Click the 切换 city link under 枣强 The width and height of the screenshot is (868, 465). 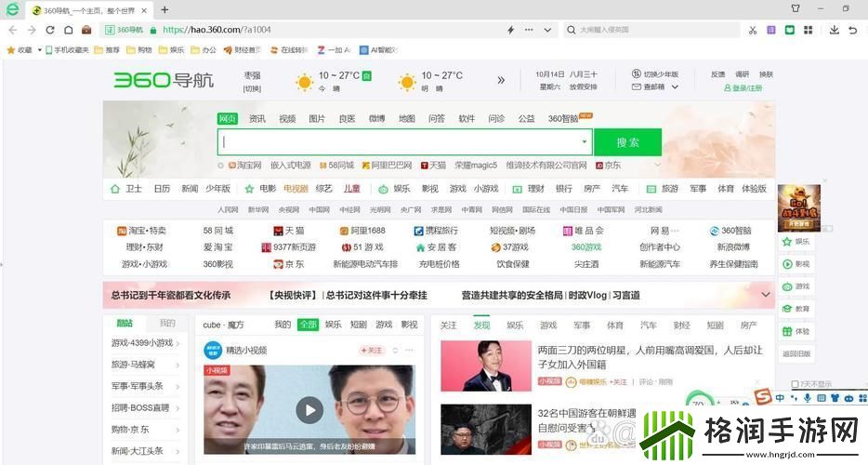click(x=252, y=88)
